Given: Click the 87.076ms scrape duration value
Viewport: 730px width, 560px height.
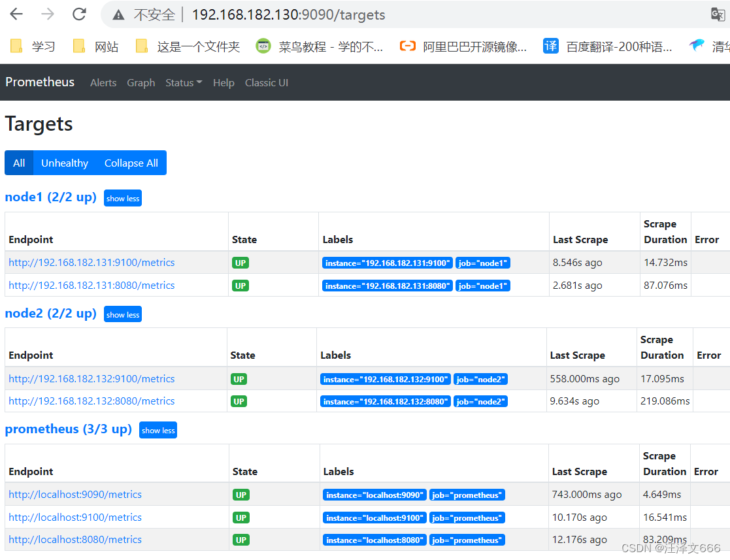Looking at the screenshot, I should [666, 286].
